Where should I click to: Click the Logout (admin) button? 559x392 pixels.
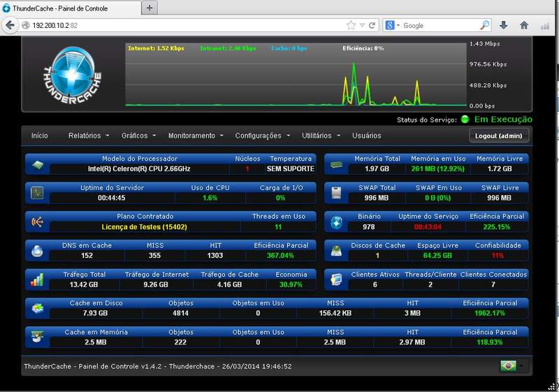click(x=498, y=136)
